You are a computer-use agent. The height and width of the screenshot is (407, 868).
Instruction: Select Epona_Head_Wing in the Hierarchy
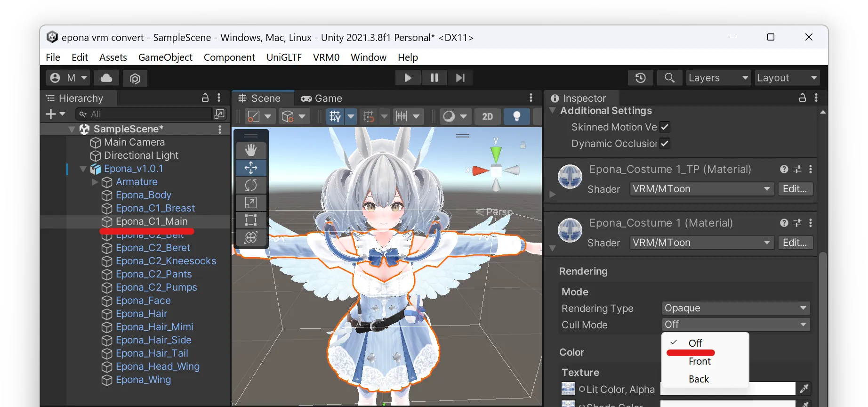click(x=158, y=366)
